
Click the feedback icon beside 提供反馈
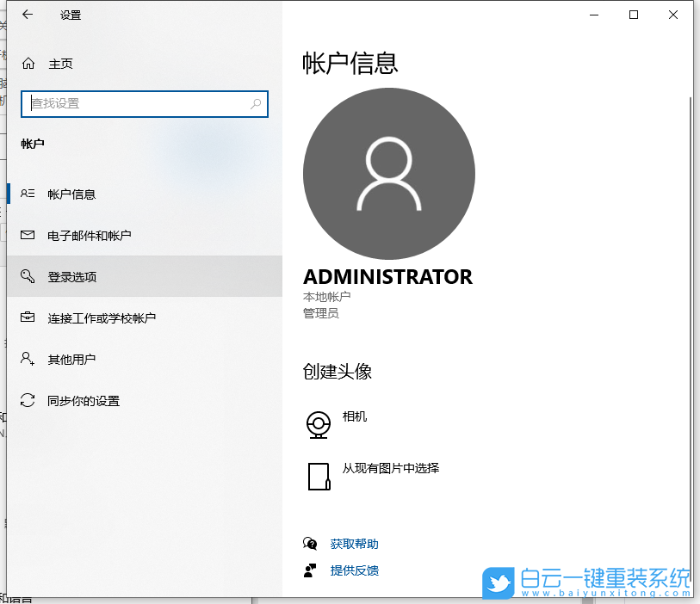(310, 570)
